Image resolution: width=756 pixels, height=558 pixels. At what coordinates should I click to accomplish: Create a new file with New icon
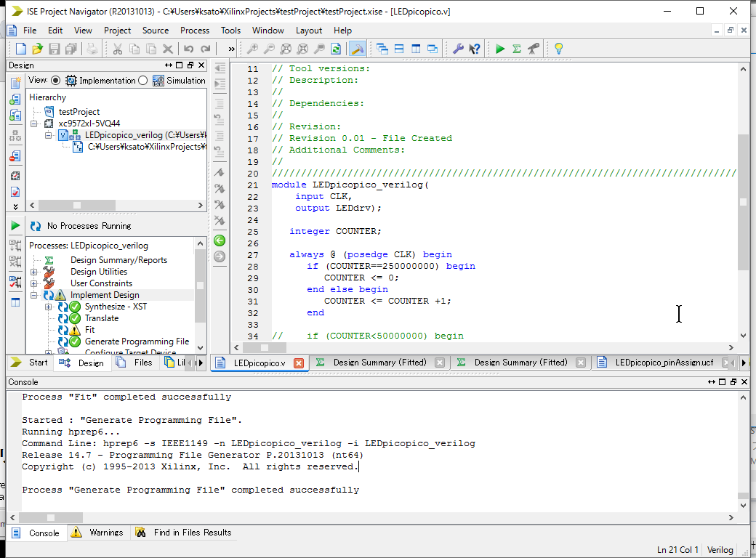point(21,49)
